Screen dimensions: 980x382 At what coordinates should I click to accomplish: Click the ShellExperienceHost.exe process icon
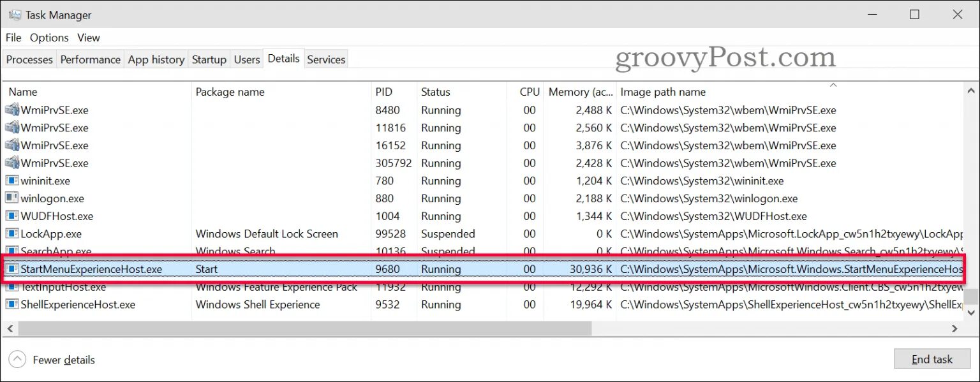(11, 305)
